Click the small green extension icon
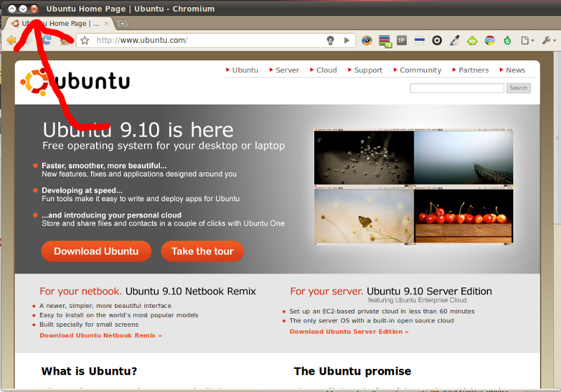 click(x=507, y=41)
